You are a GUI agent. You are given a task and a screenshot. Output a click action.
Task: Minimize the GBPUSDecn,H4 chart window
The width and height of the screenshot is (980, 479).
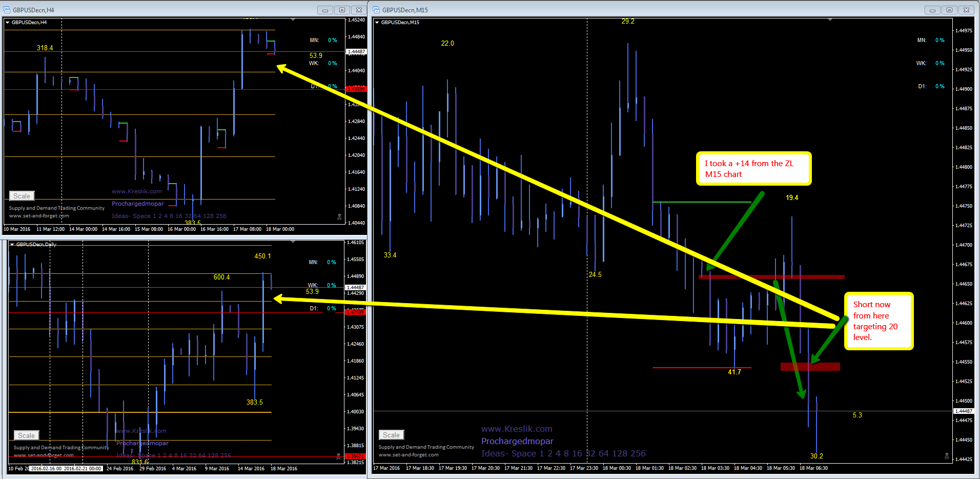coord(325,10)
